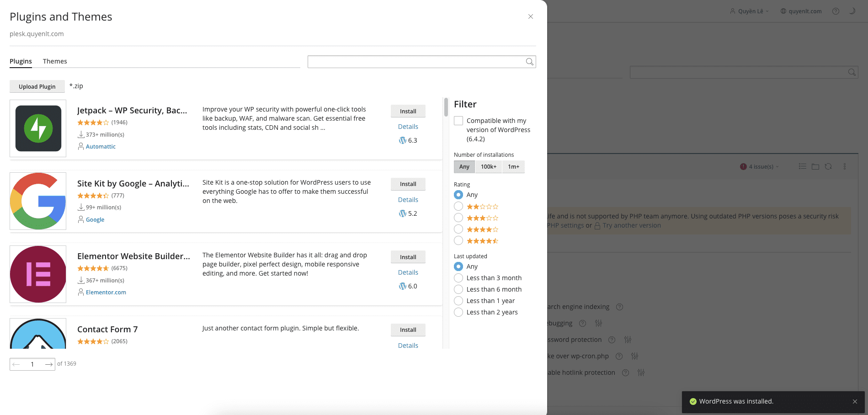
Task: Select Less than 1 year radio option
Action: point(458,301)
